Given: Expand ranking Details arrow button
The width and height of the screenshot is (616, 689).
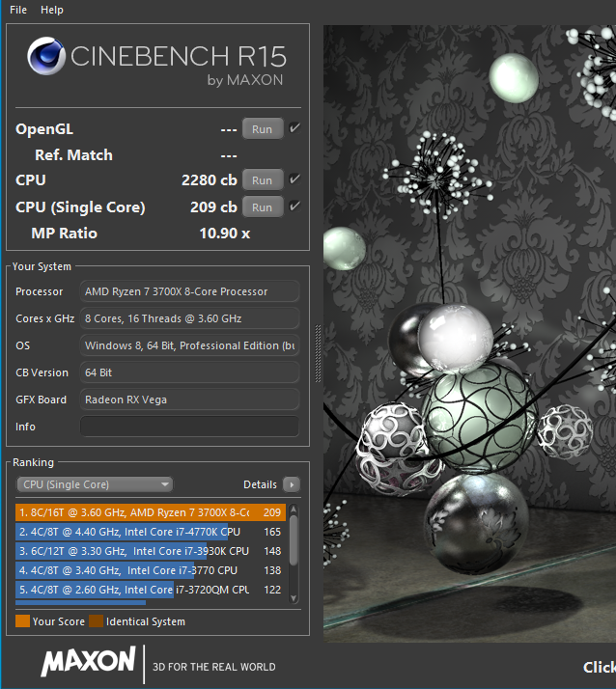Looking at the screenshot, I should click(x=291, y=484).
